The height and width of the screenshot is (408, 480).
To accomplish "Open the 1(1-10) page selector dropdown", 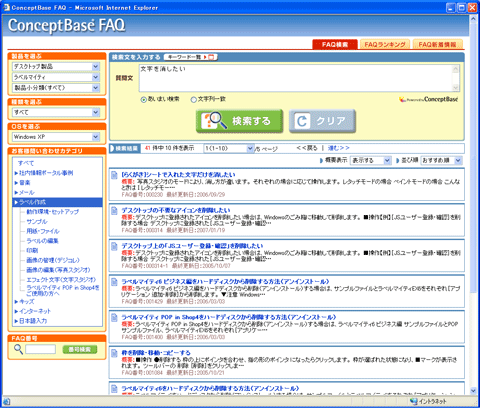I will pyautogui.click(x=250, y=148).
